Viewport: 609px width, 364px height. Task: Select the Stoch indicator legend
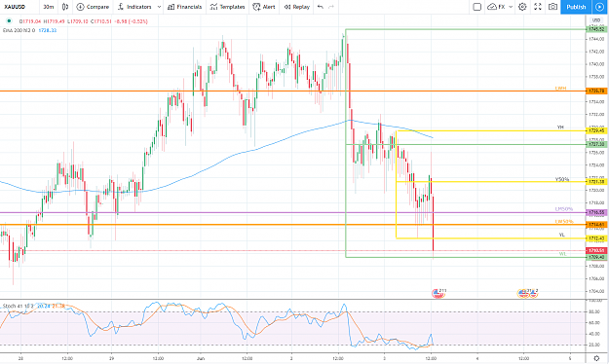click(19, 306)
